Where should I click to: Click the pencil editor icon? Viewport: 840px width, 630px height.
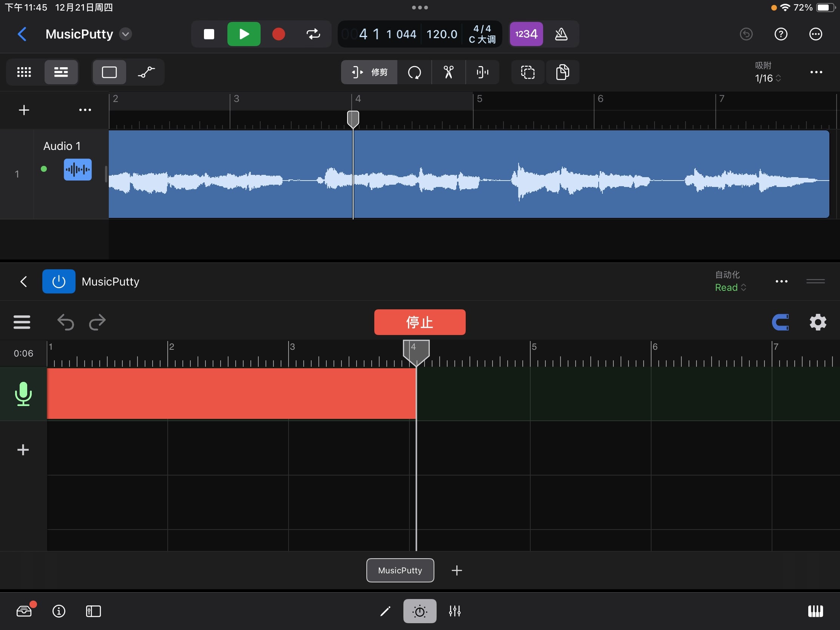coord(385,611)
